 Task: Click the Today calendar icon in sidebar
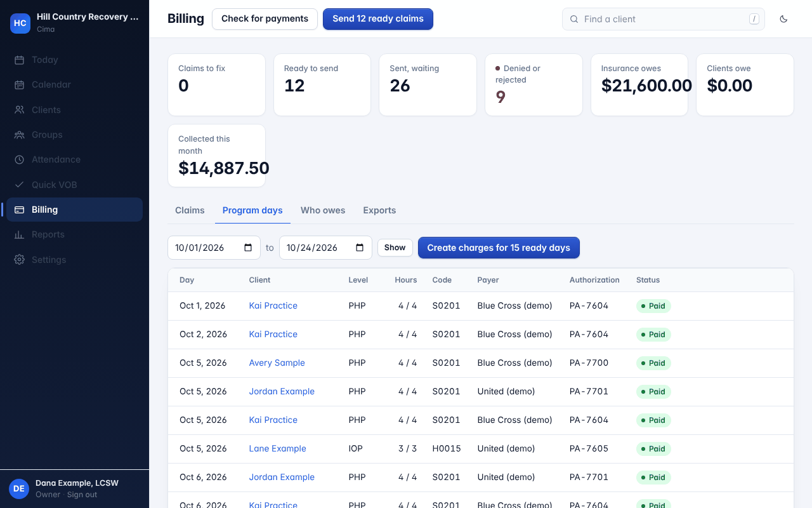click(20, 60)
